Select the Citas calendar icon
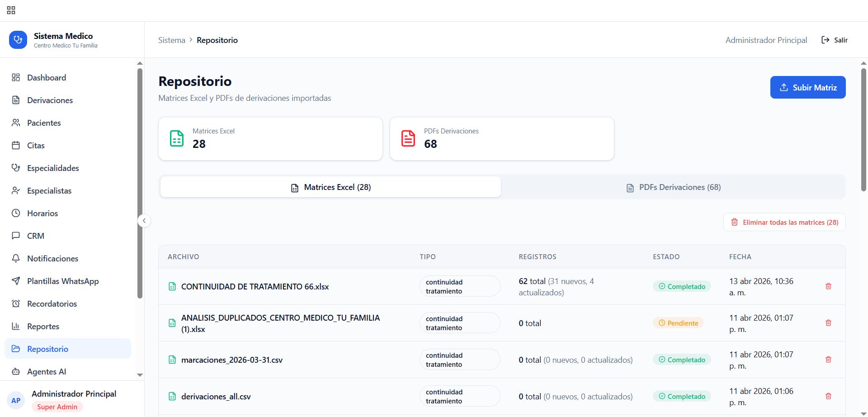Viewport: 868px width, 417px height. click(16, 145)
